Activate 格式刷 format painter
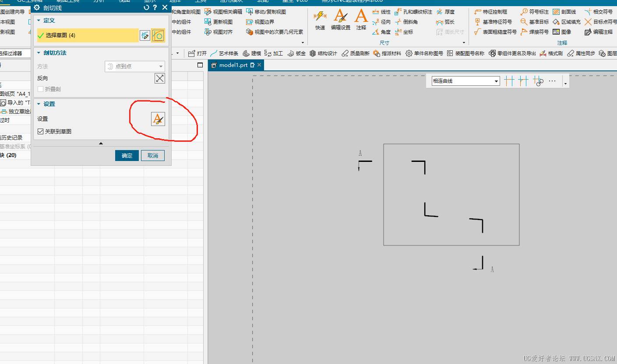This screenshot has height=364, width=617. 551,53
